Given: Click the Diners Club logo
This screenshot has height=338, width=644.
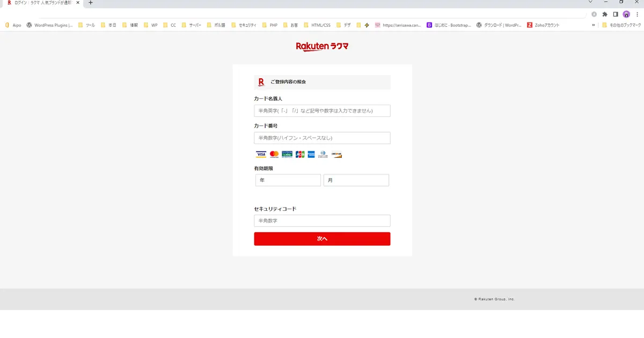Looking at the screenshot, I should 323,155.
